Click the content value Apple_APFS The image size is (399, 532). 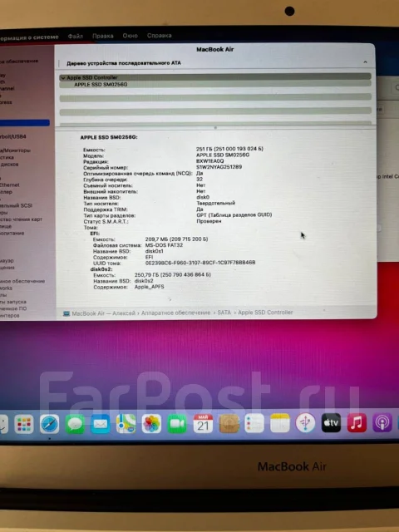point(150,287)
